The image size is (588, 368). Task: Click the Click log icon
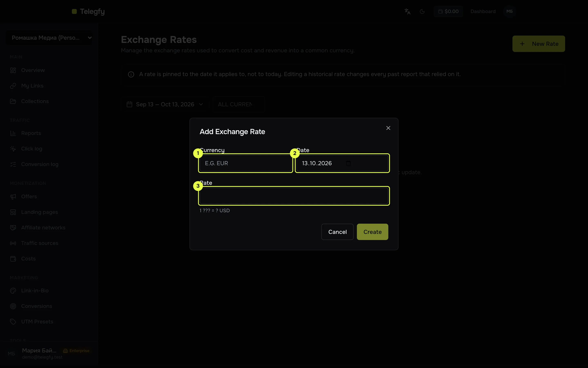(x=13, y=149)
